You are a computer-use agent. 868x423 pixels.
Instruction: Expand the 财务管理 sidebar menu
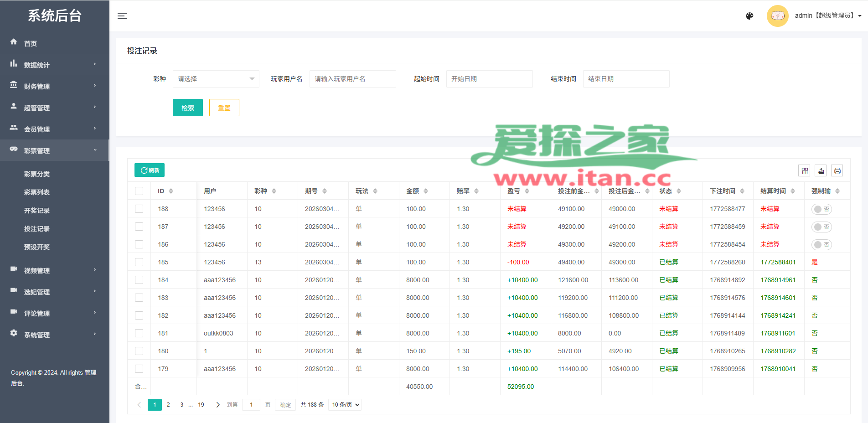[x=54, y=86]
